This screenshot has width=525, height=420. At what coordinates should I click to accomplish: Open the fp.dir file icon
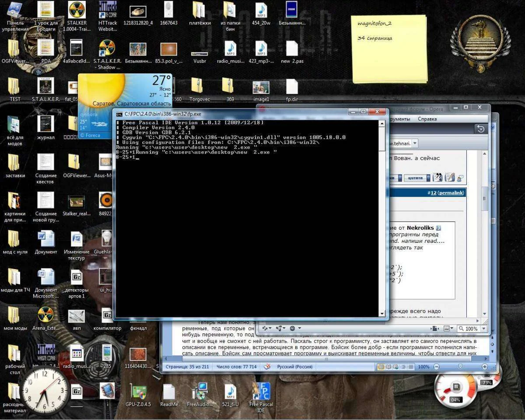tap(292, 90)
